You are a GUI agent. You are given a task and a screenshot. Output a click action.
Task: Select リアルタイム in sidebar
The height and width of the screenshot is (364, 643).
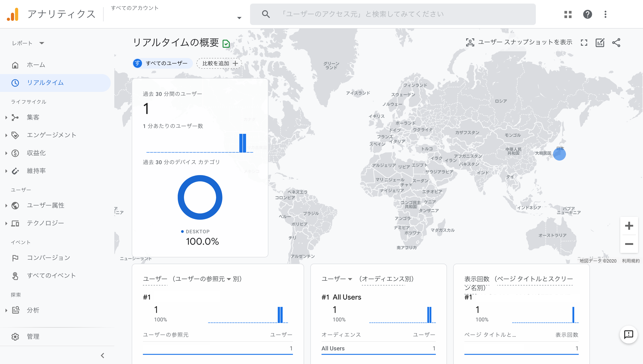[55, 83]
